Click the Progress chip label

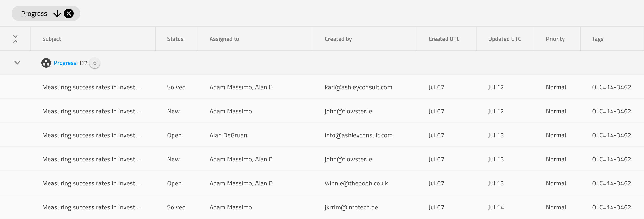[x=34, y=13]
